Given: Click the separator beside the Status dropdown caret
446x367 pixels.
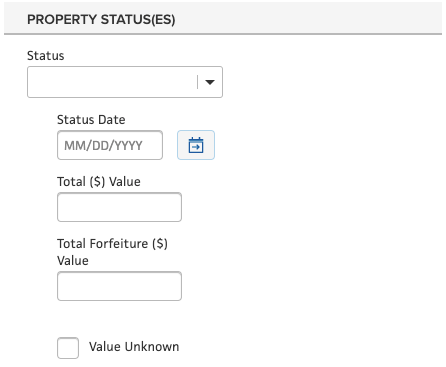Looking at the screenshot, I should 197,82.
